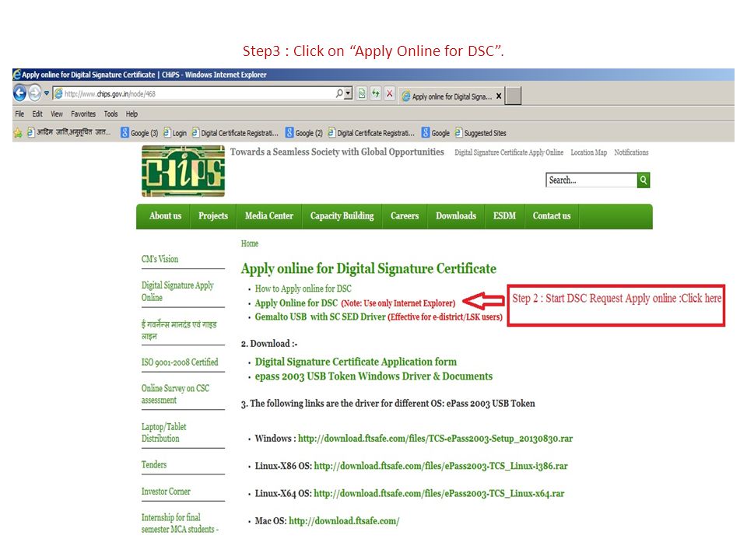Open ISO 9001-2008 Certified sidebar link

coord(180,362)
